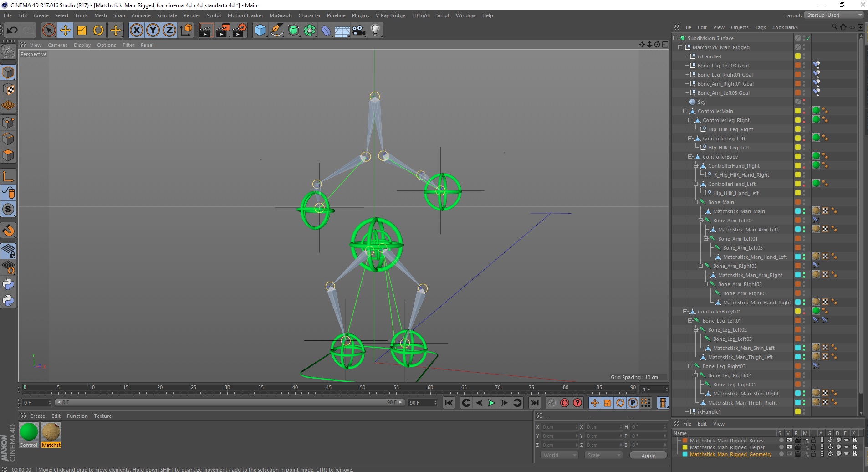The image size is (868, 472).
Task: Open the Spline pen tool
Action: click(276, 30)
